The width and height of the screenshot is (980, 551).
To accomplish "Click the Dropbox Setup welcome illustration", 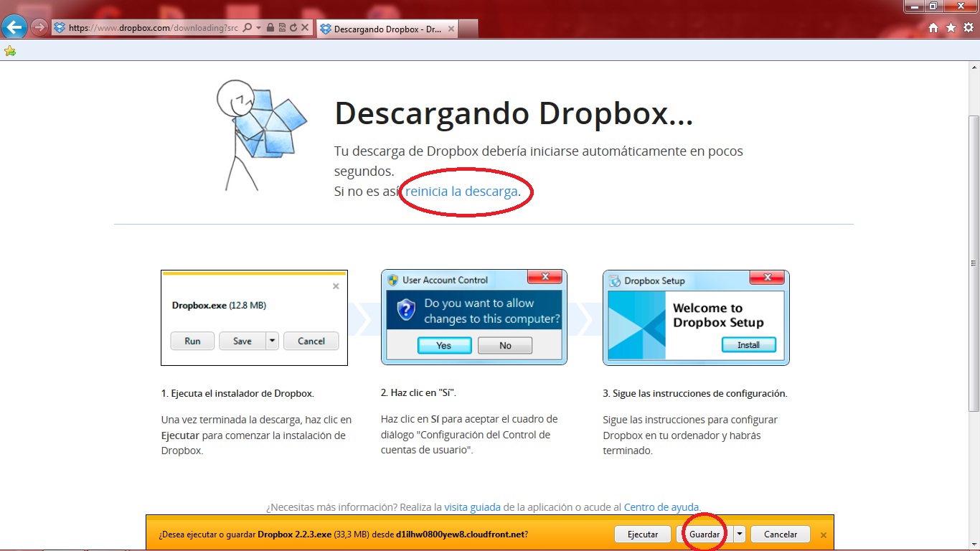I will tap(696, 318).
